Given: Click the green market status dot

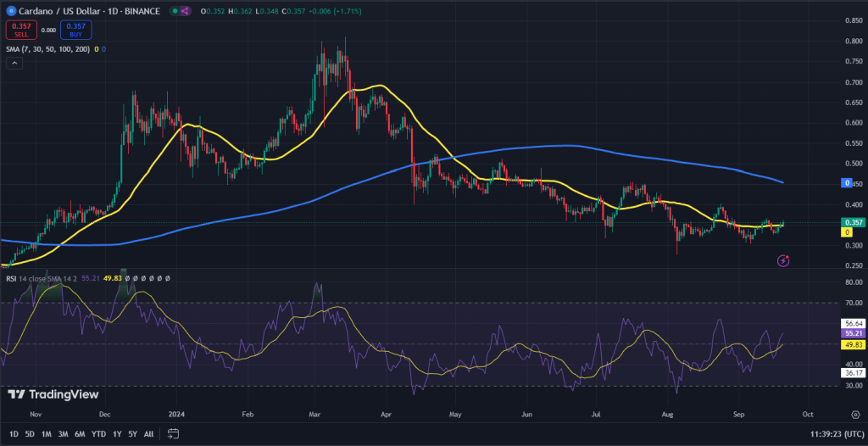Looking at the screenshot, I should coord(175,11).
